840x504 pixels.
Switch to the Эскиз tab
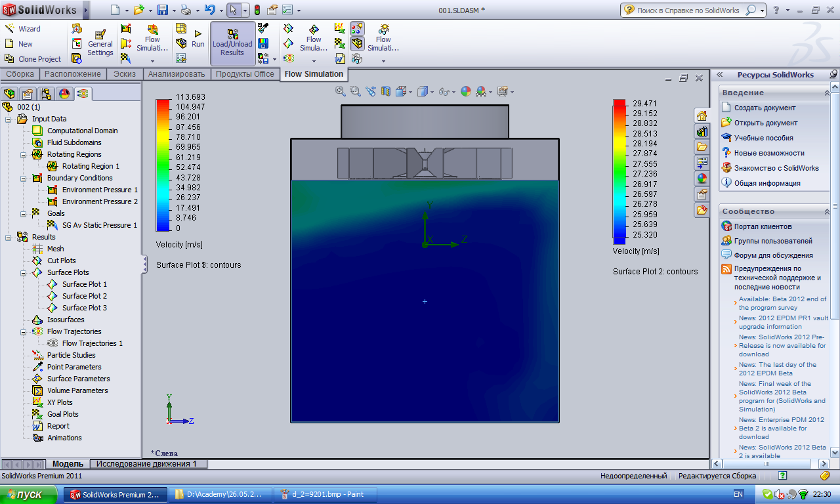124,74
